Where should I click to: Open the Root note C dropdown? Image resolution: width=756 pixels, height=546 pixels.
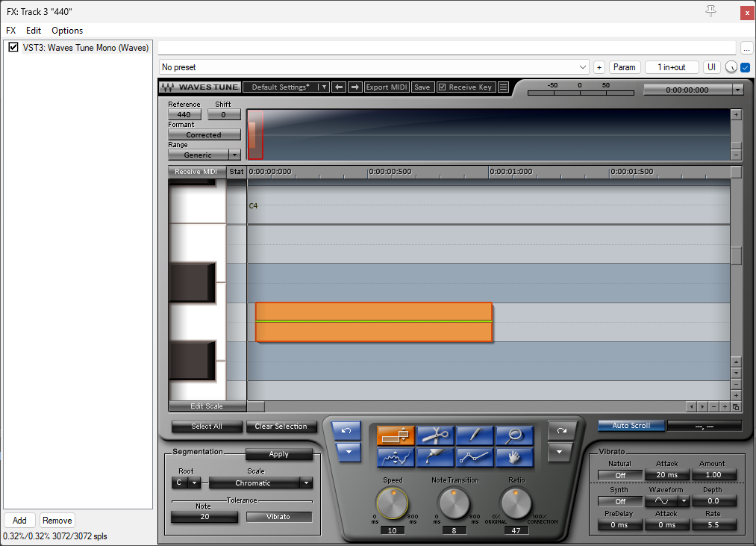point(194,483)
